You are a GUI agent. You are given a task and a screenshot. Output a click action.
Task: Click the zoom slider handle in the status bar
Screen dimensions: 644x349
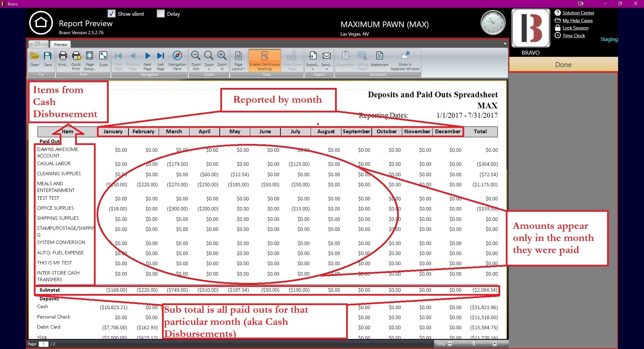(x=473, y=343)
